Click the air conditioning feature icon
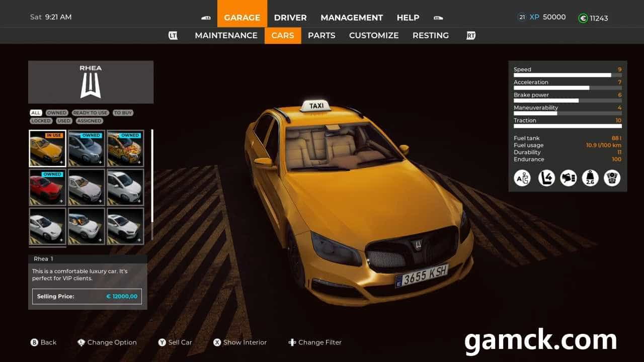 522,178
